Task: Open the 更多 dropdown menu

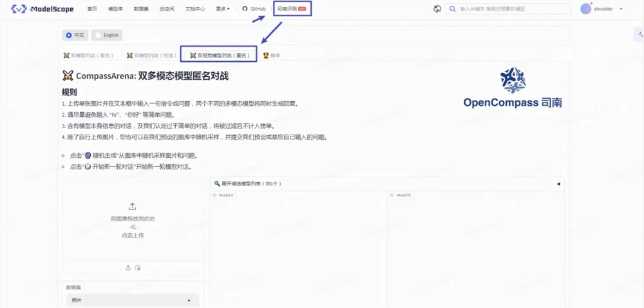Action: click(223, 9)
